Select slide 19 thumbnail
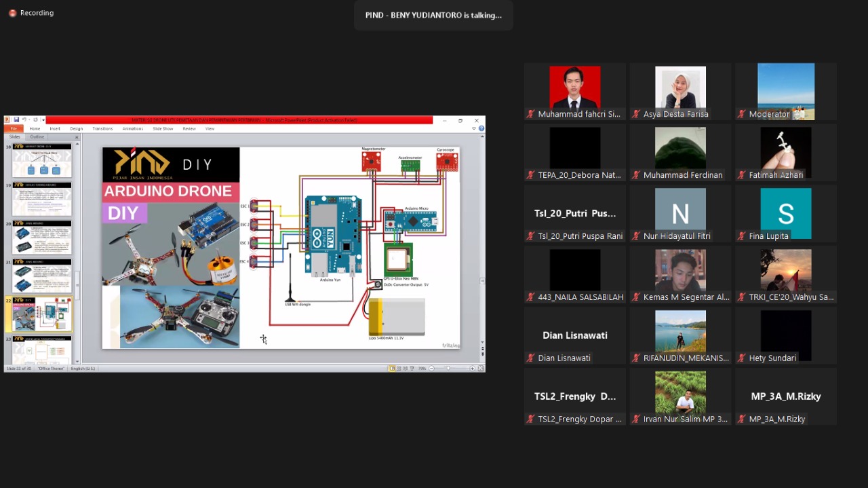868x488 pixels. pos(42,199)
